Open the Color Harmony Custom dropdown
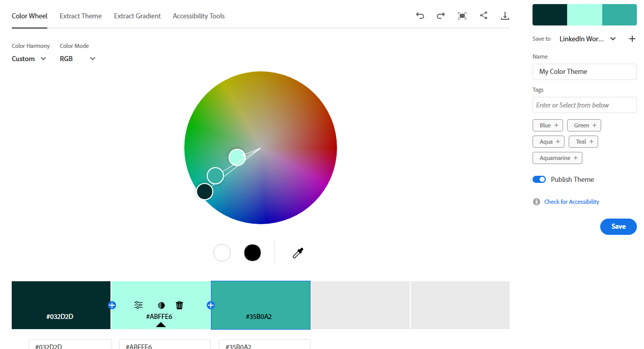The width and height of the screenshot is (644, 349). [x=29, y=59]
